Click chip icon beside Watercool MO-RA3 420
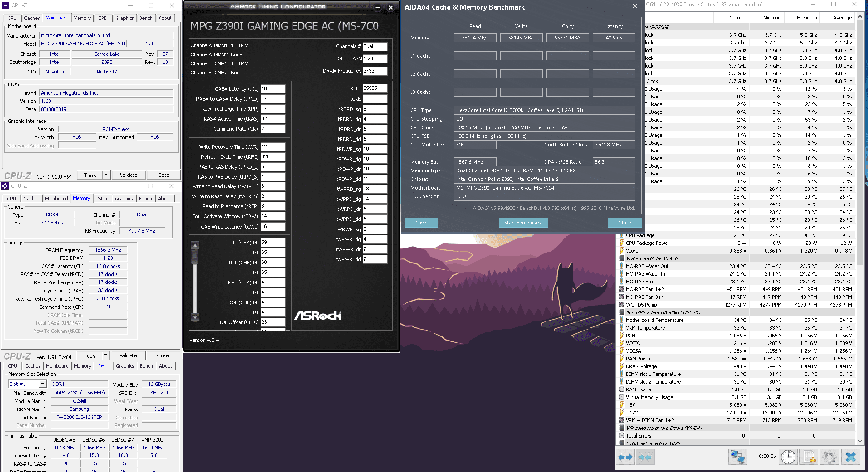 click(x=622, y=258)
